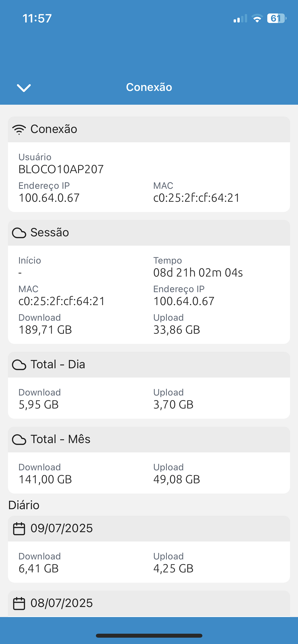The height and width of the screenshot is (644, 298).
Task: Tap the Total - Mês section header
Action: (149, 439)
